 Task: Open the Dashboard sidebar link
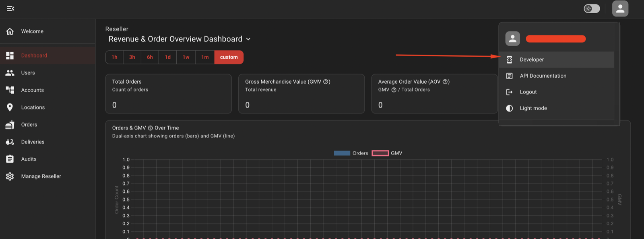tap(47, 56)
